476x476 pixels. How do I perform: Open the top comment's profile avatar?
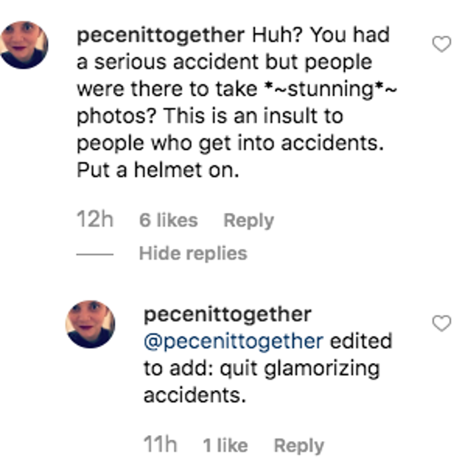24,45
